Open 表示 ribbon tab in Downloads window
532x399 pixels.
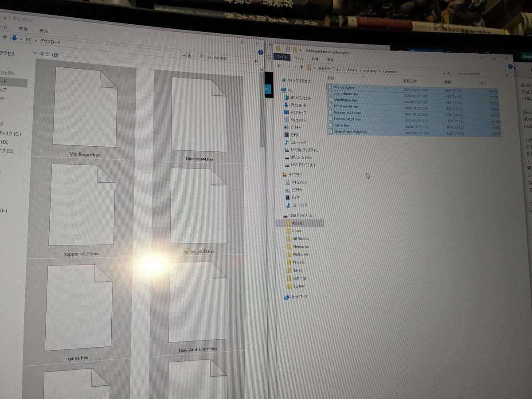click(x=44, y=31)
